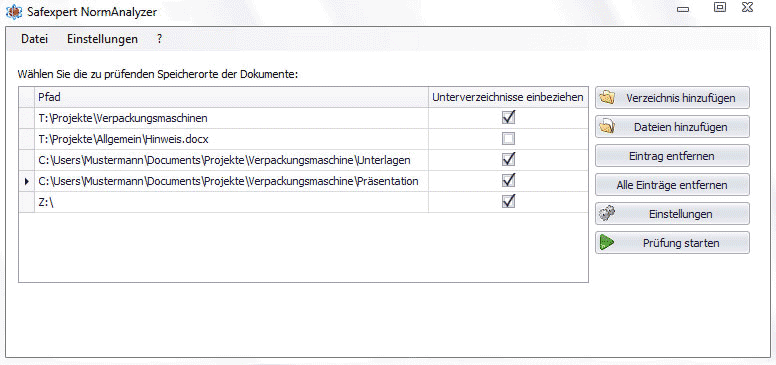Click row header of the Z:\ row
Viewport: 776px width, 365px height.
coord(27,202)
